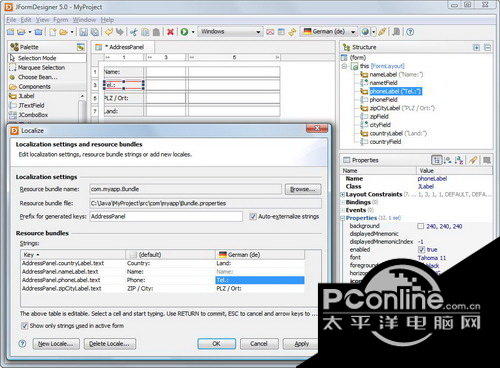This screenshot has width=500, height=368.
Task: Click the Open Project folder icon
Action: pos(21,32)
